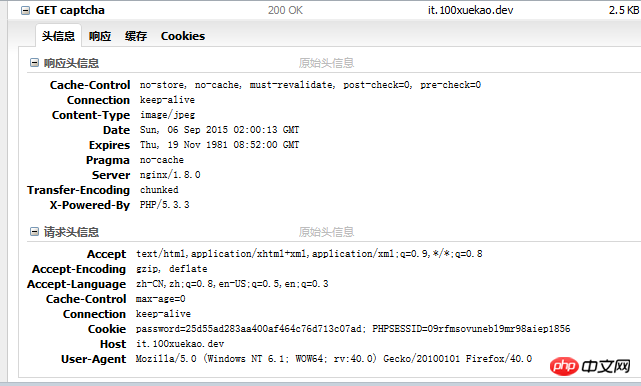The width and height of the screenshot is (641, 386).
Task: Click the it.100xuekao.dev domain in request row
Action: [x=471, y=10]
